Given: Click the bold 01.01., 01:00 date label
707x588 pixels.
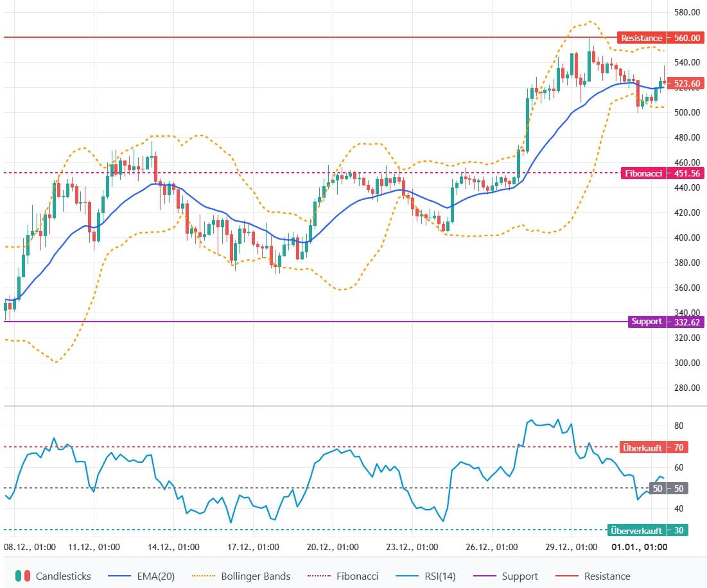Looking at the screenshot, I should coord(638,548).
